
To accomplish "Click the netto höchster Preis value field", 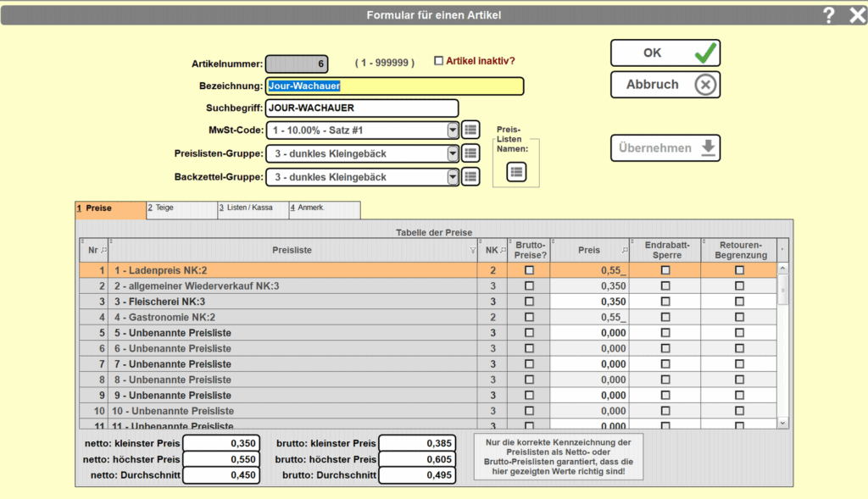I will 221,459.
